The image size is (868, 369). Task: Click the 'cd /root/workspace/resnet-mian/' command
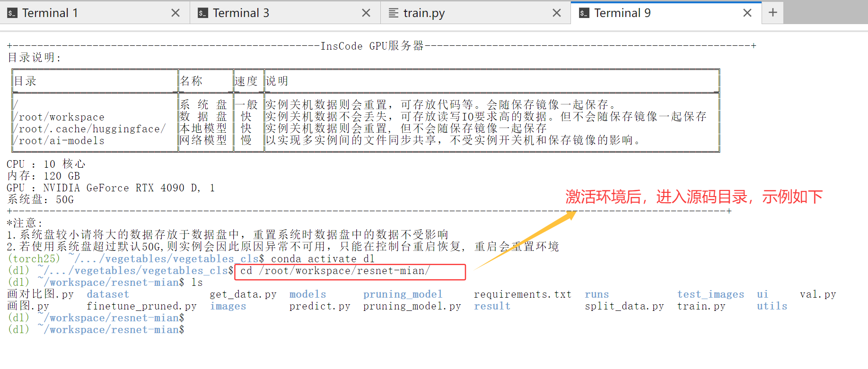click(335, 271)
